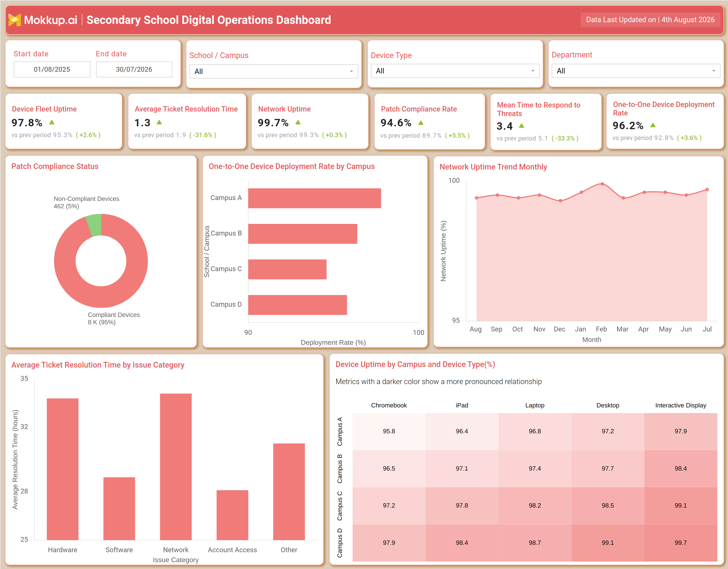Screen dimensions: 728x569
Task: Click the Campus A Chromebook cell 95.8
Action: tap(389, 432)
